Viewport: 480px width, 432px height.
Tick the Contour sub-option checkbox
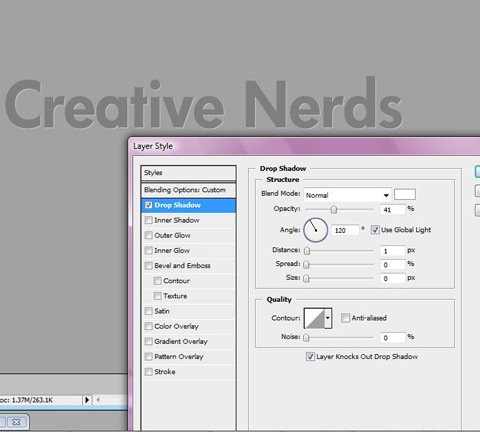click(x=157, y=281)
